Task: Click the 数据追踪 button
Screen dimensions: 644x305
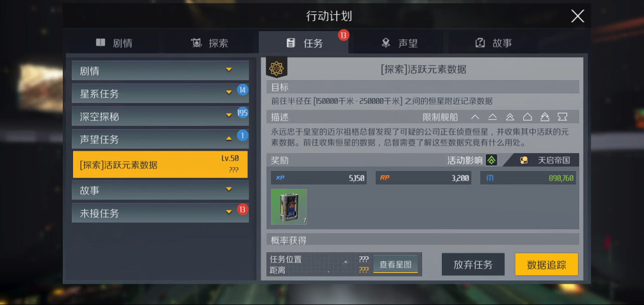Action: coord(547,264)
